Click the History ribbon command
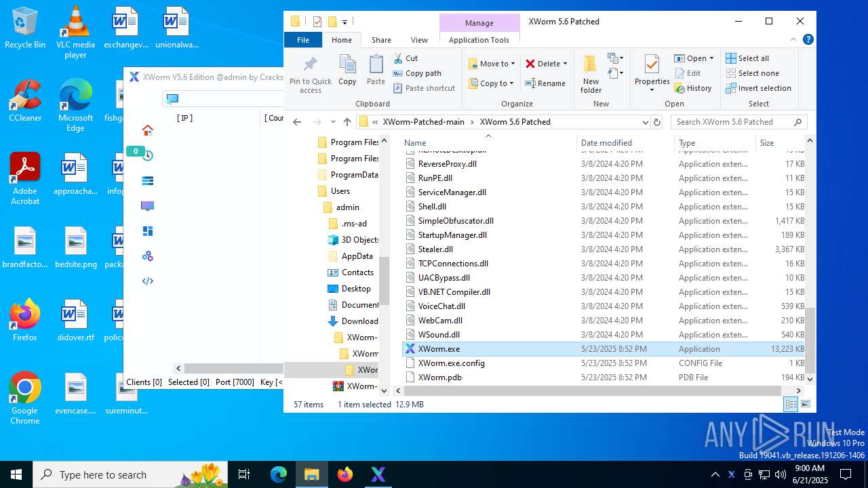868x488 pixels. [693, 88]
